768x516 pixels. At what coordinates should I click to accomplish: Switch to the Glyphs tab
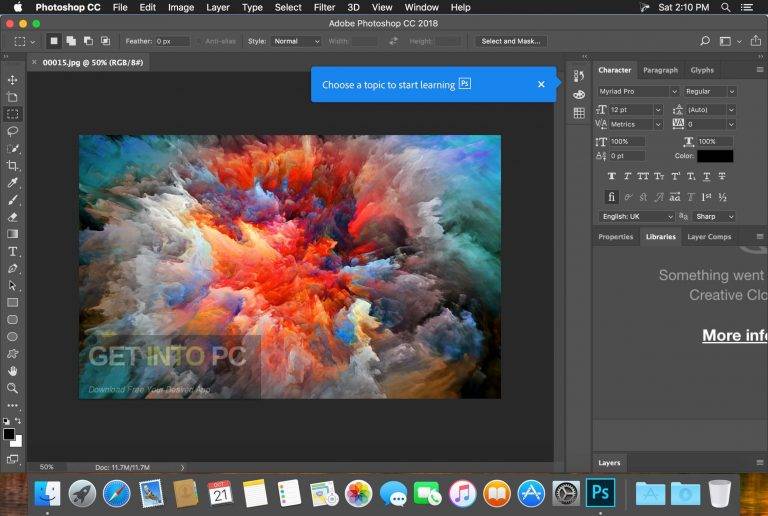point(702,70)
